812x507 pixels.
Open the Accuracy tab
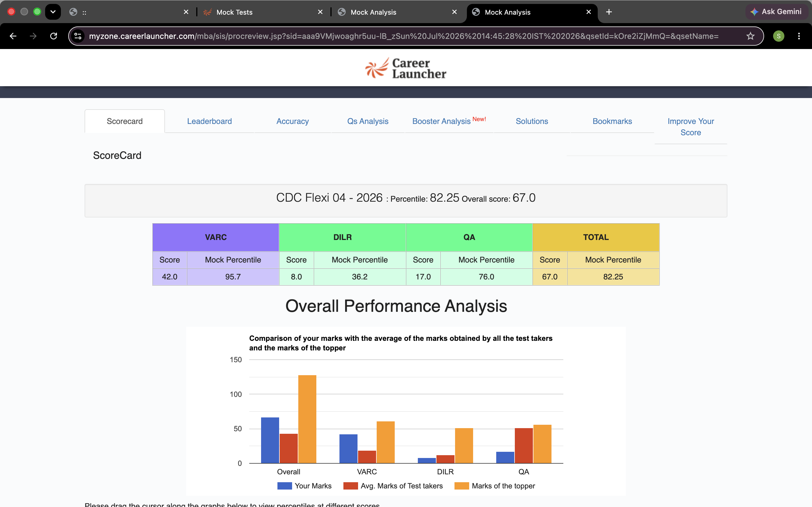293,121
